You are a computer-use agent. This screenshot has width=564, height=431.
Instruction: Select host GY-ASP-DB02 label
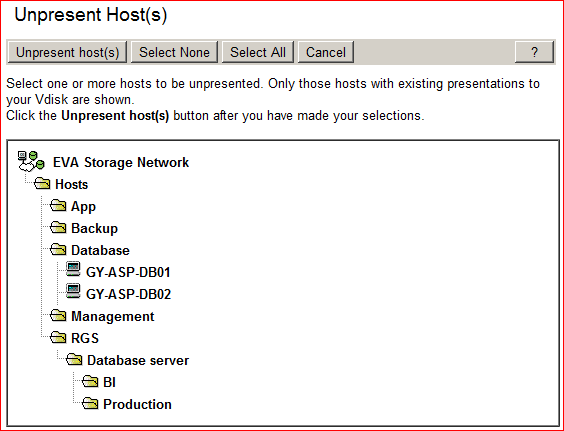coord(128,294)
